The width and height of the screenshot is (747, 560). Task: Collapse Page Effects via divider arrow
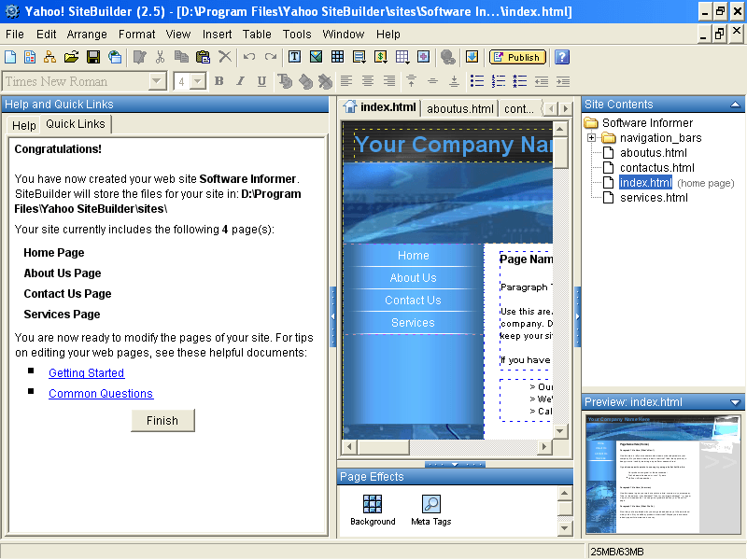tap(455, 464)
